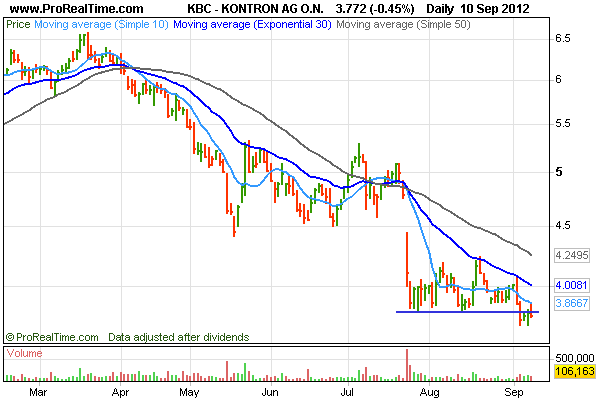
Task: Click the horizontal blue support line
Action: 467,312
